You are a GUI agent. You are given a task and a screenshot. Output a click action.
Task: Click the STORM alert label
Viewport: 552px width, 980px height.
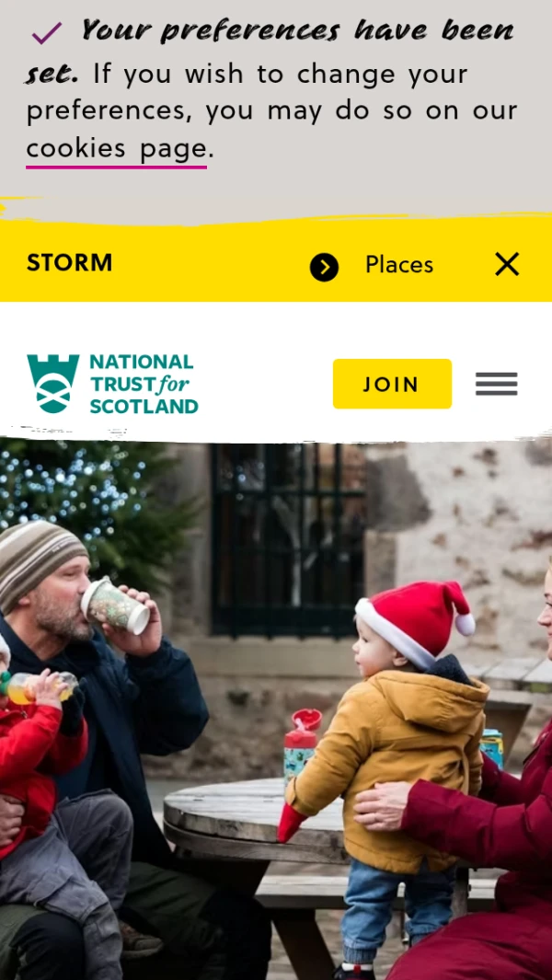69,263
